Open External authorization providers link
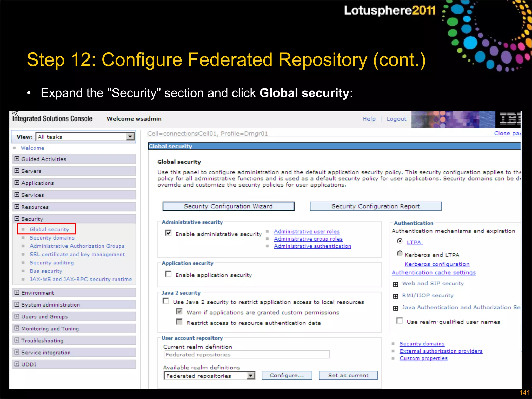 (x=441, y=351)
